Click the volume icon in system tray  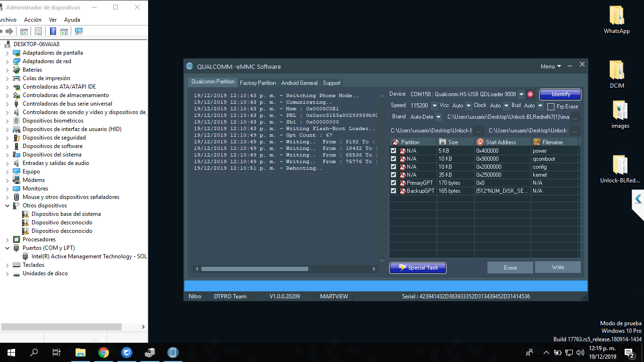[580, 352]
